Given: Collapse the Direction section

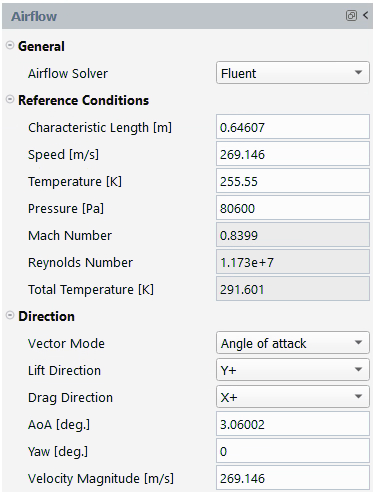Looking at the screenshot, I should (x=10, y=315).
